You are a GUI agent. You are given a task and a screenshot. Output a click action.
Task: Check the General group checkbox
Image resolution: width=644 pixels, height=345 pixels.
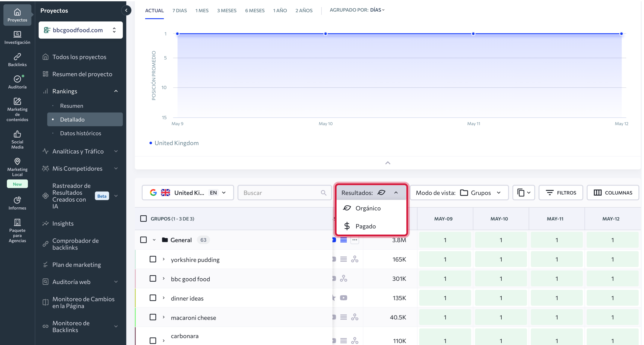click(x=143, y=240)
